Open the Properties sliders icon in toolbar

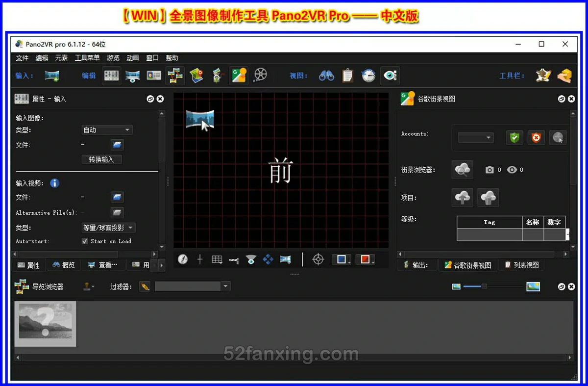click(x=111, y=76)
